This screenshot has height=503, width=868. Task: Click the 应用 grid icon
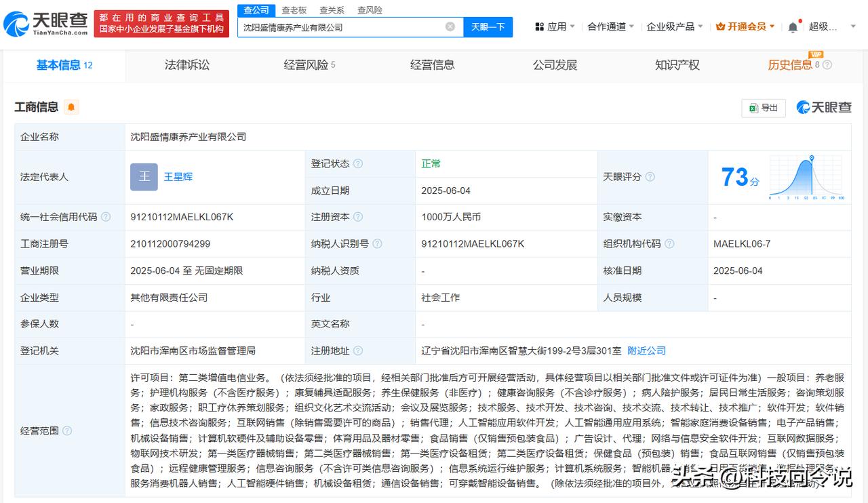pos(540,26)
